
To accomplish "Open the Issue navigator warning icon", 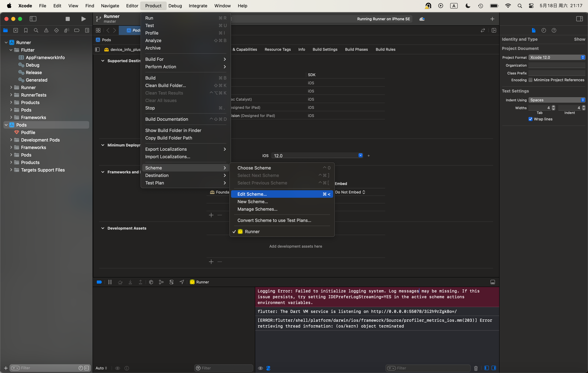I will tap(46, 30).
